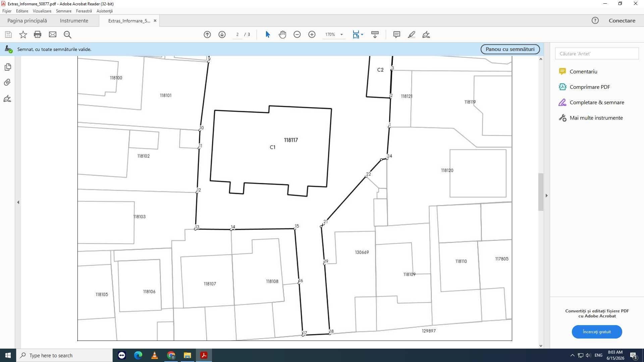Image resolution: width=644 pixels, height=362 pixels.
Task: Open the attachments paperclip panel
Action: [7, 82]
